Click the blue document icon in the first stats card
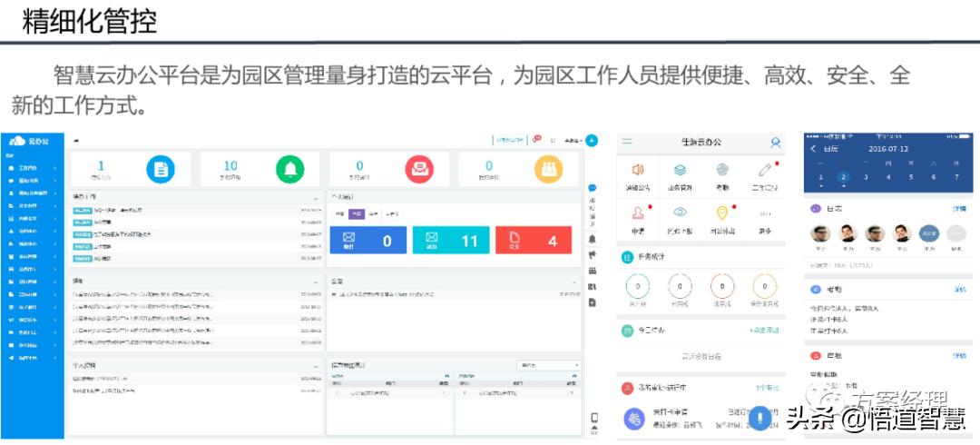This screenshot has width=980, height=445. pyautogui.click(x=160, y=169)
